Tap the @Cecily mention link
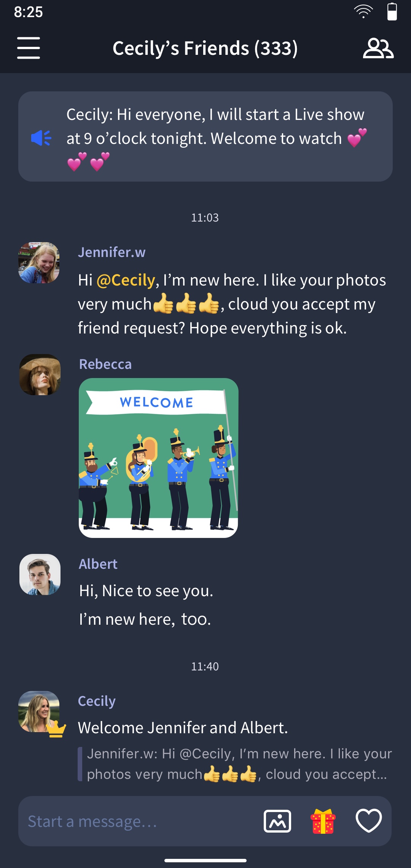 click(126, 280)
